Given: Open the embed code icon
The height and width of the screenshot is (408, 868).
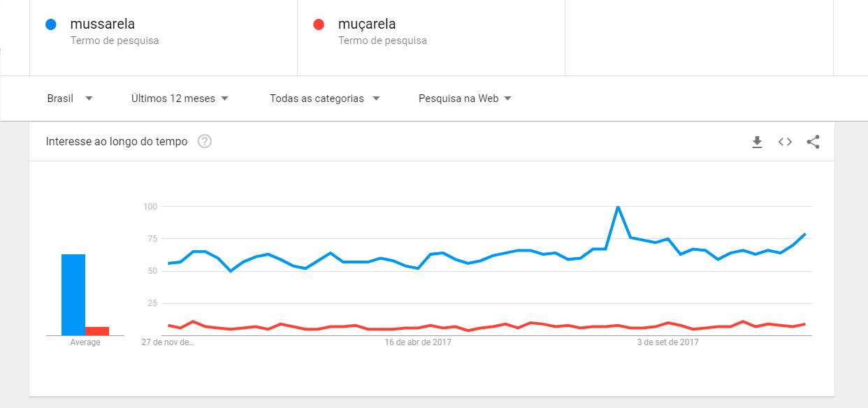Looking at the screenshot, I should click(785, 142).
